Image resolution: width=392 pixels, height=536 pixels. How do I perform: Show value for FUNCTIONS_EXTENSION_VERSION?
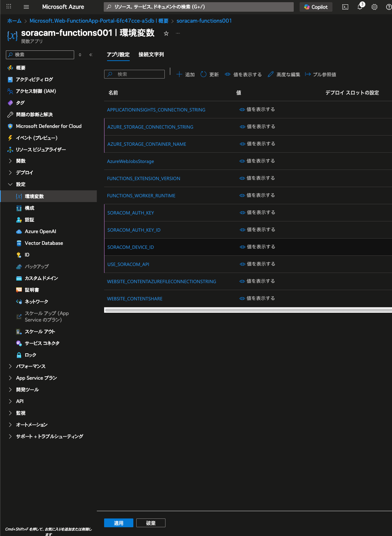[x=257, y=178]
